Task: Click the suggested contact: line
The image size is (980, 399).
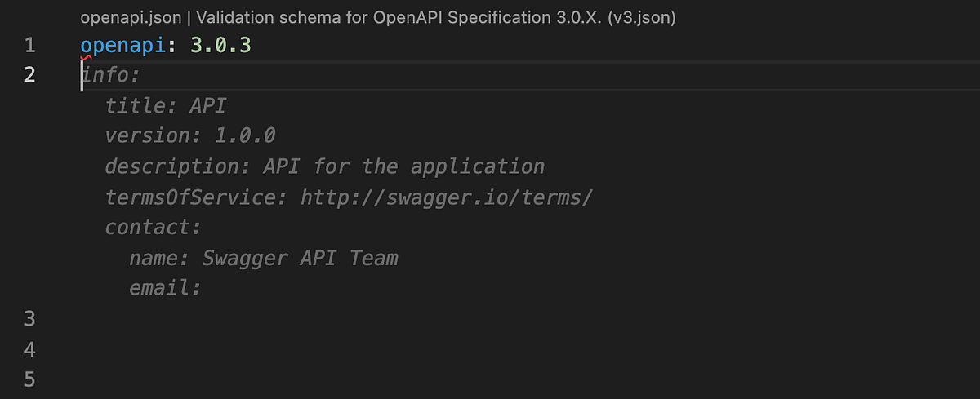Action: point(154,227)
